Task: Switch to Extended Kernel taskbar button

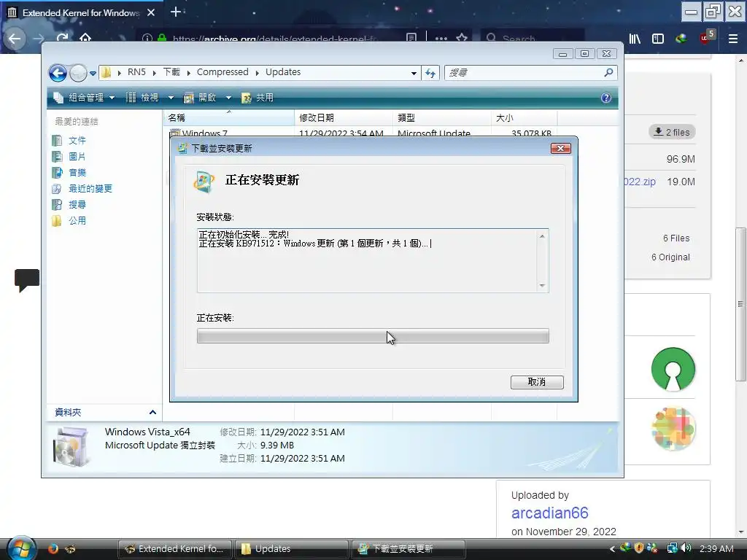Action: point(175,548)
